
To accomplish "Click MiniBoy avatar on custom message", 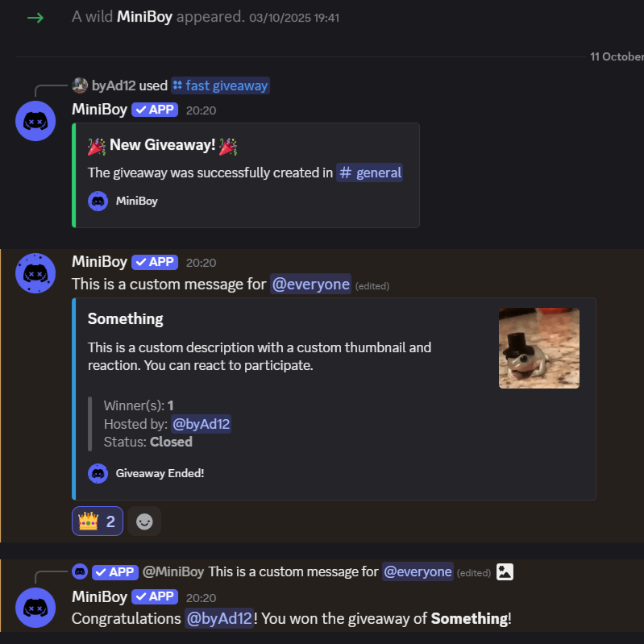I will pos(35,272).
